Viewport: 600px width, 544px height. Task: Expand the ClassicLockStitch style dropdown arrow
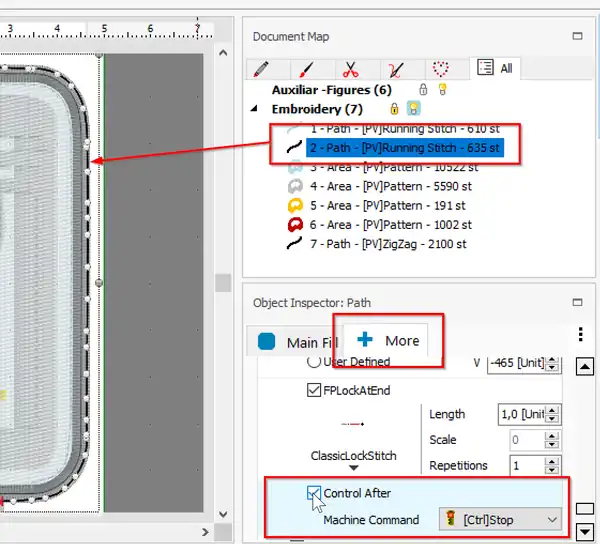pyautogui.click(x=353, y=468)
